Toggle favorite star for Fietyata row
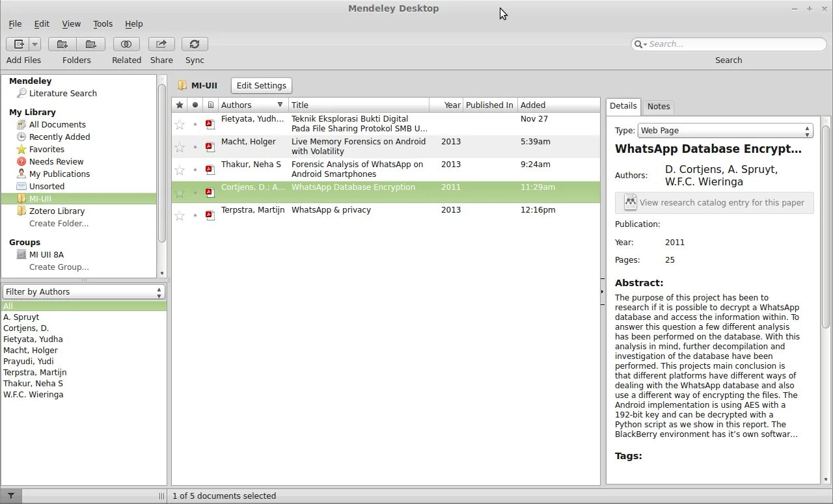Viewport: 833px width, 504px height. click(180, 124)
